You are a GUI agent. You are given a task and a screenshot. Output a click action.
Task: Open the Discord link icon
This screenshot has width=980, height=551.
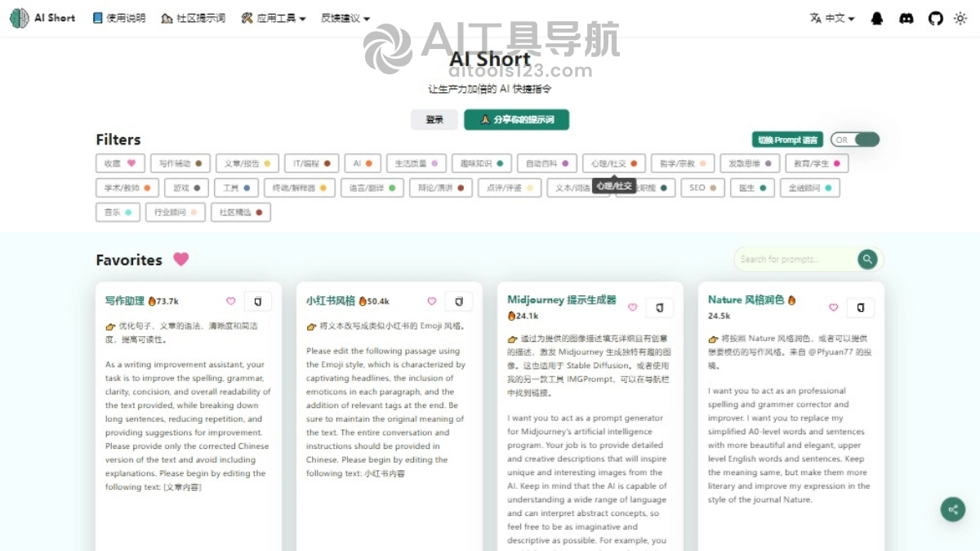pos(906,18)
